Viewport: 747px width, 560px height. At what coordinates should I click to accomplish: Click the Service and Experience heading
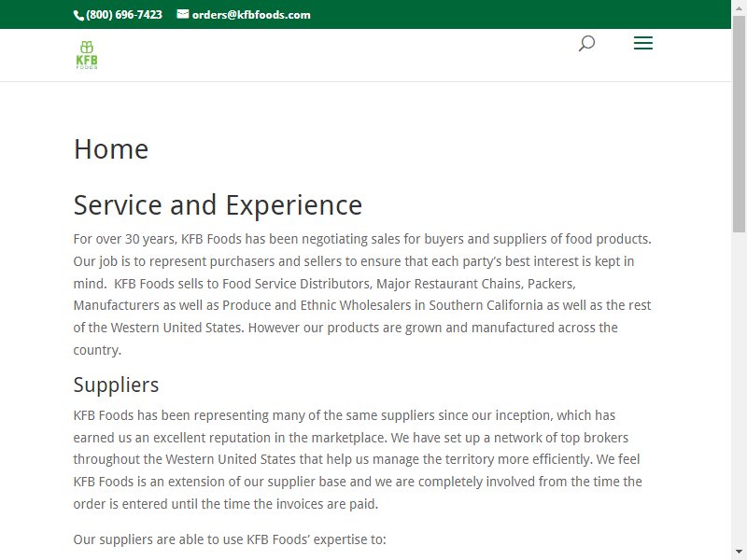point(218,205)
